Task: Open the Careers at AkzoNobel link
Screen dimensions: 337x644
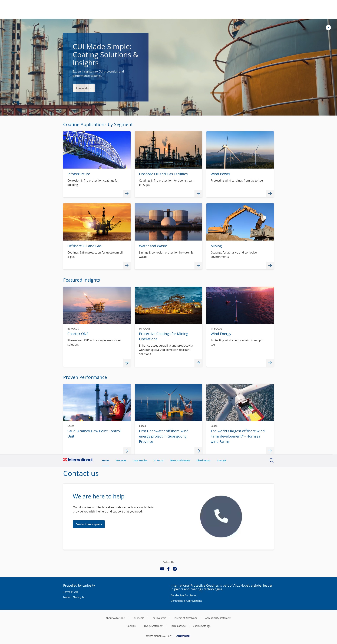Action: pyautogui.click(x=186, y=618)
